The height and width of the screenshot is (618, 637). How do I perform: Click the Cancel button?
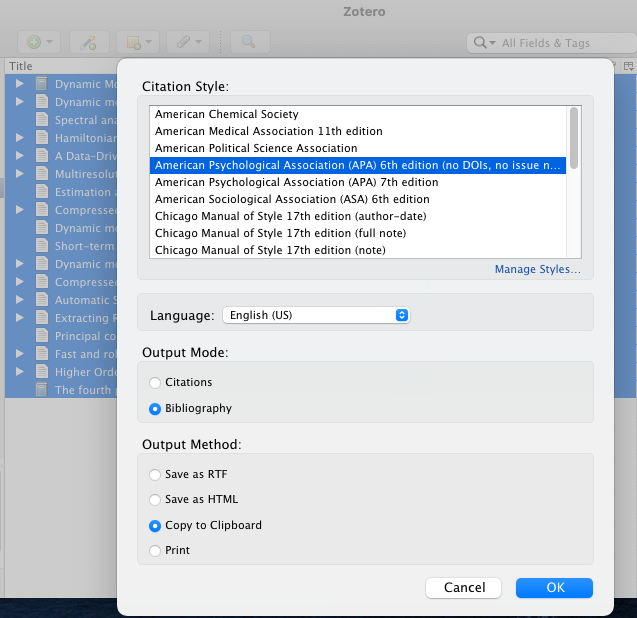(x=464, y=588)
